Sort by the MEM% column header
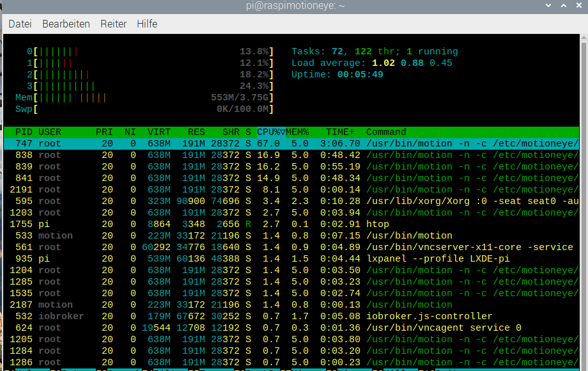This screenshot has width=588, height=371. (x=297, y=132)
